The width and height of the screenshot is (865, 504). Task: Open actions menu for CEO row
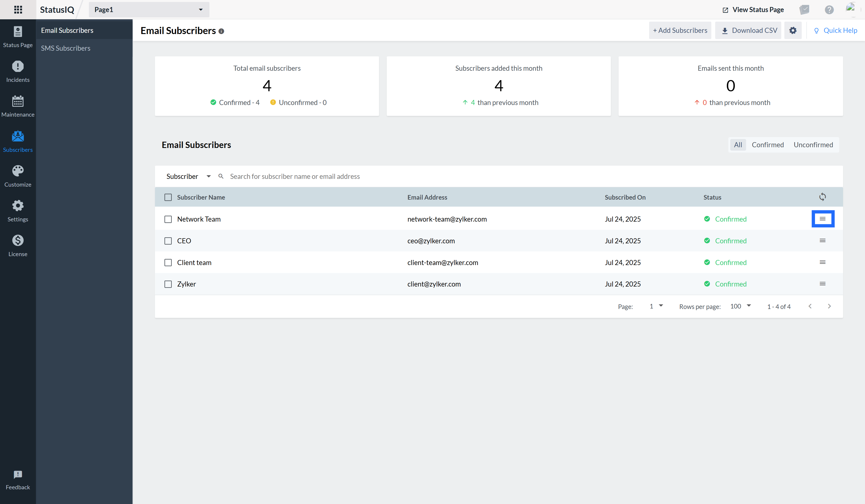point(822,240)
